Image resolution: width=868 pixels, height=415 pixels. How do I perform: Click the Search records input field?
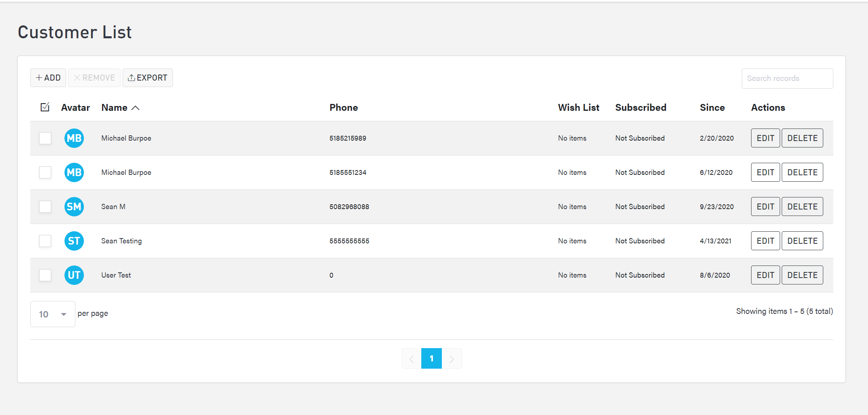787,78
